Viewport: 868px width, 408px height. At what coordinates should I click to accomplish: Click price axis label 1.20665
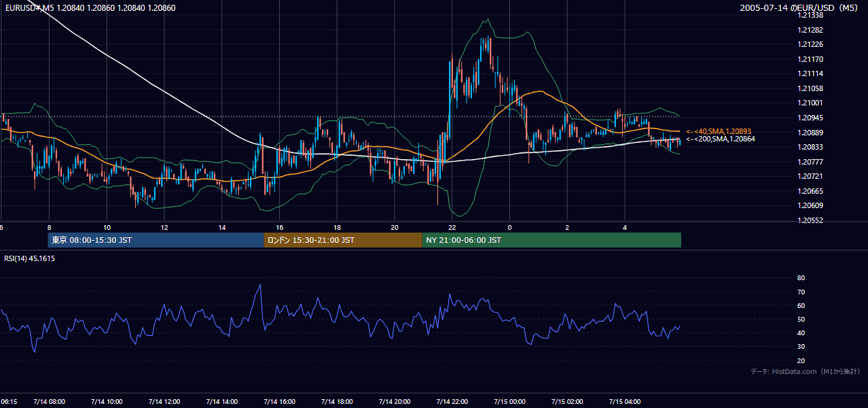tap(812, 191)
